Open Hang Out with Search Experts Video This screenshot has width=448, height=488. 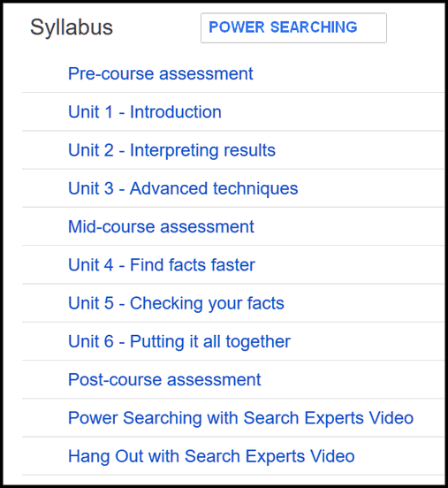tap(211, 456)
